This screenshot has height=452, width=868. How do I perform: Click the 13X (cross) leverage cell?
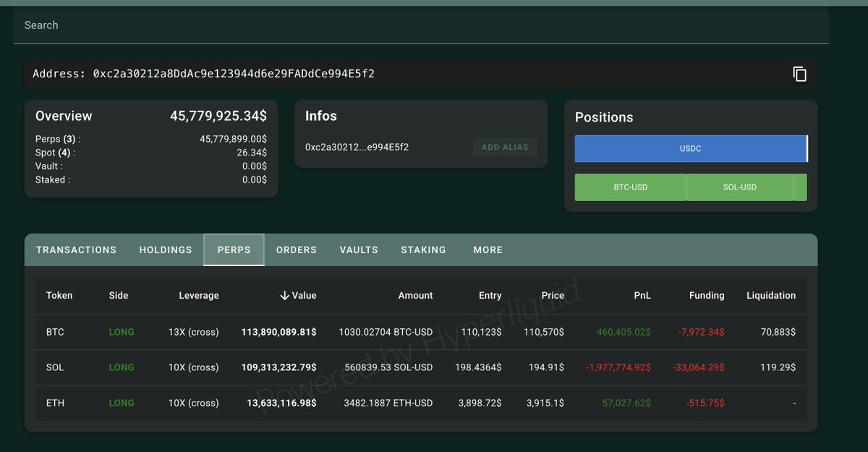[194, 332]
